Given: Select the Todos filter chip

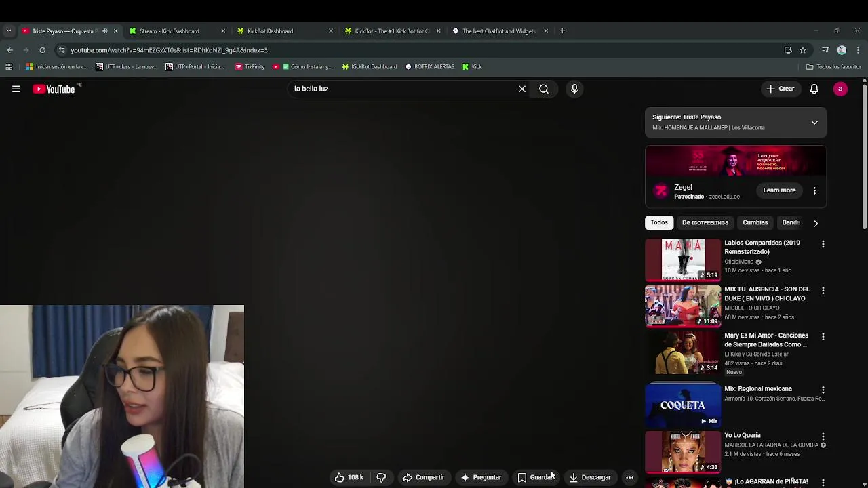Looking at the screenshot, I should pos(659,222).
